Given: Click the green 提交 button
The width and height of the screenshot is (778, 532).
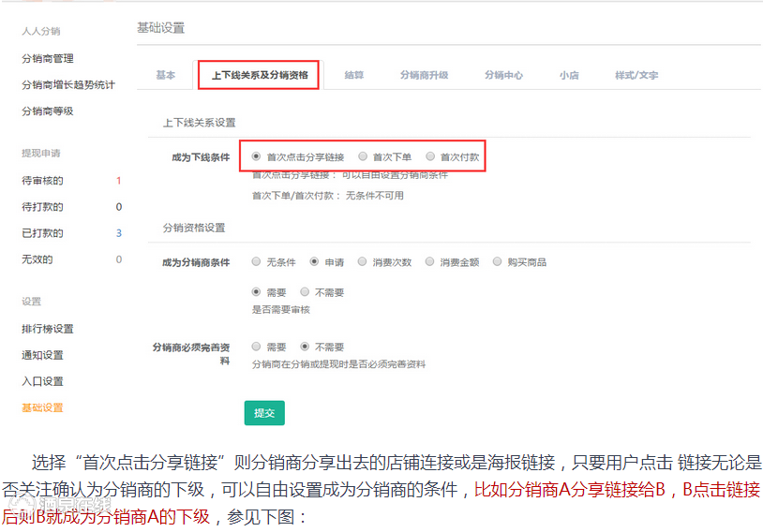Looking at the screenshot, I should [264, 413].
